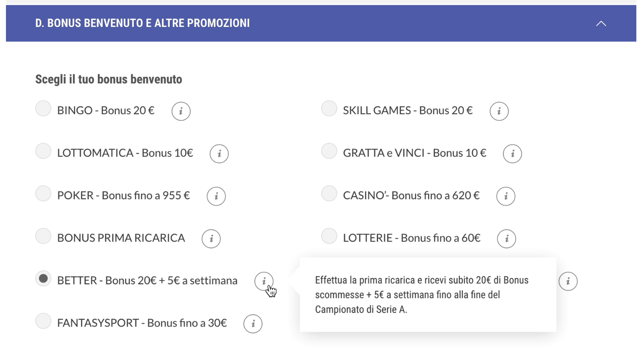Click BETTER bonus description tooltip text
This screenshot has height=348, width=644.
click(x=422, y=295)
